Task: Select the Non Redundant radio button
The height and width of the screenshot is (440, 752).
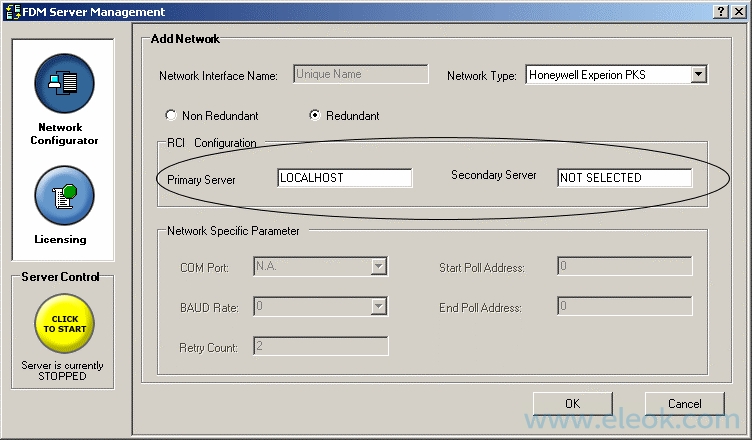Action: point(170,115)
